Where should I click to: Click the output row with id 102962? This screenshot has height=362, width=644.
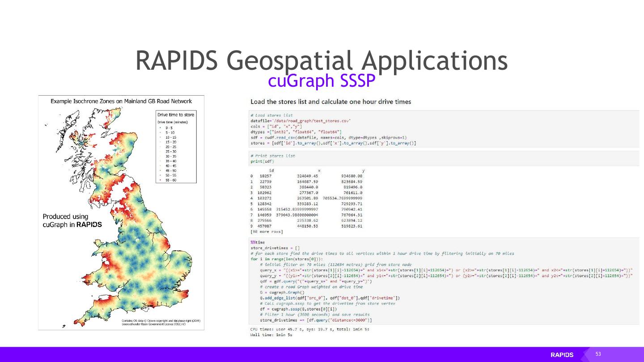coord(306,193)
